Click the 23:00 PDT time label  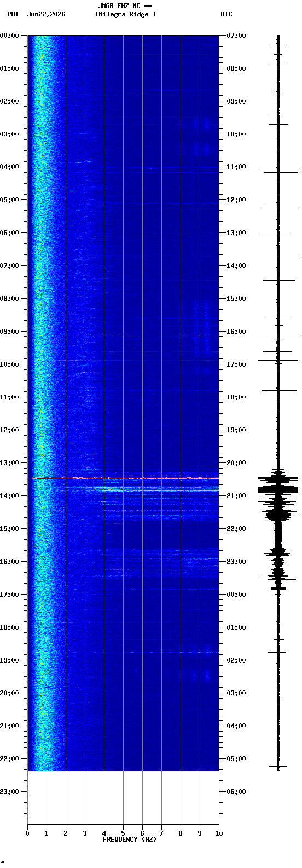click(9, 792)
